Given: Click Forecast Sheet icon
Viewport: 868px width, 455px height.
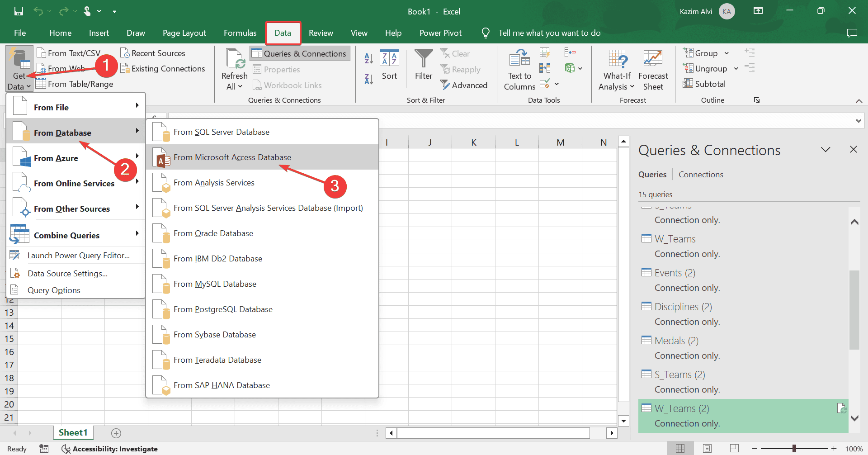Looking at the screenshot, I should coord(653,59).
